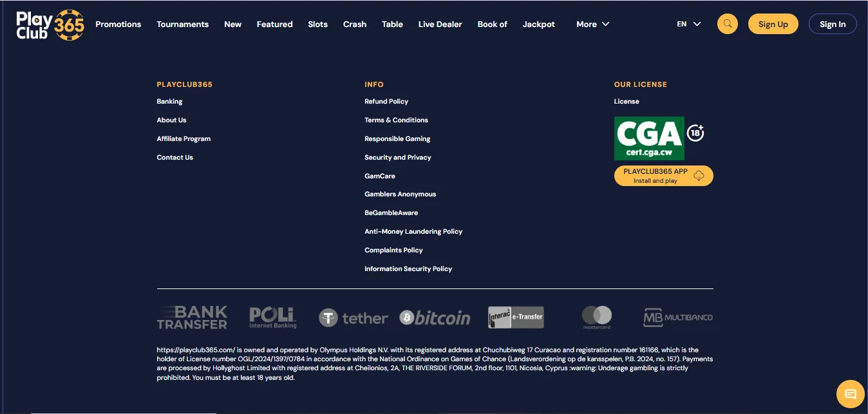
Task: Select Book of games category
Action: [x=493, y=24]
